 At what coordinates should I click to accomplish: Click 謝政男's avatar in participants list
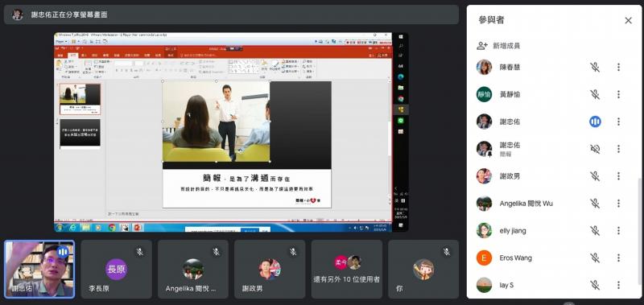485,176
